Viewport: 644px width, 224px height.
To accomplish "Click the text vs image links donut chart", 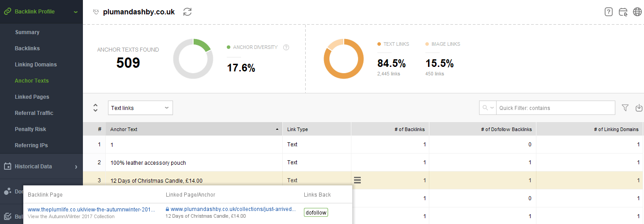I will [x=343, y=59].
